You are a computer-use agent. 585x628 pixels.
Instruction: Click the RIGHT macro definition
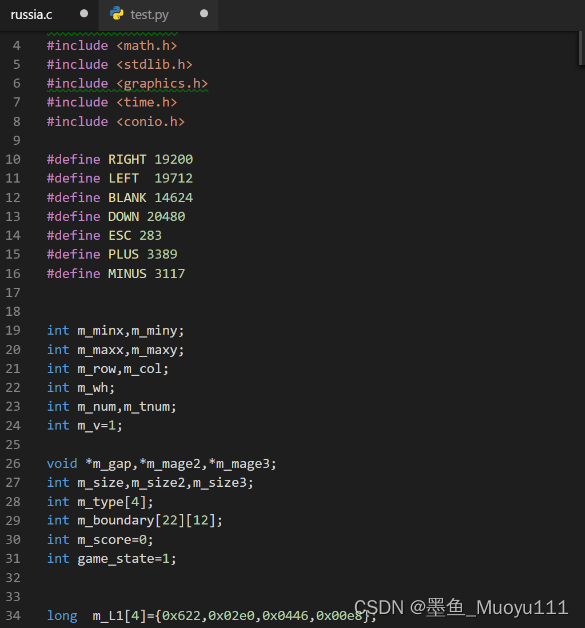(127, 159)
